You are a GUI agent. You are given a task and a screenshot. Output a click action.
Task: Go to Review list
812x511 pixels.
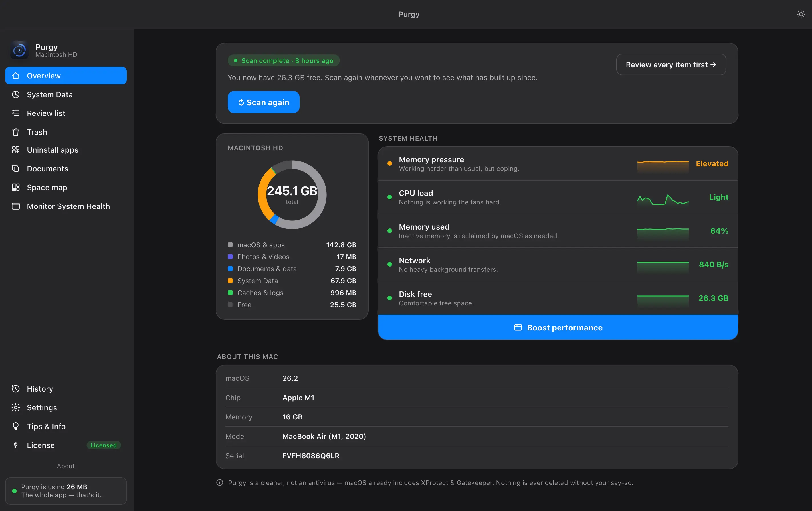66,113
